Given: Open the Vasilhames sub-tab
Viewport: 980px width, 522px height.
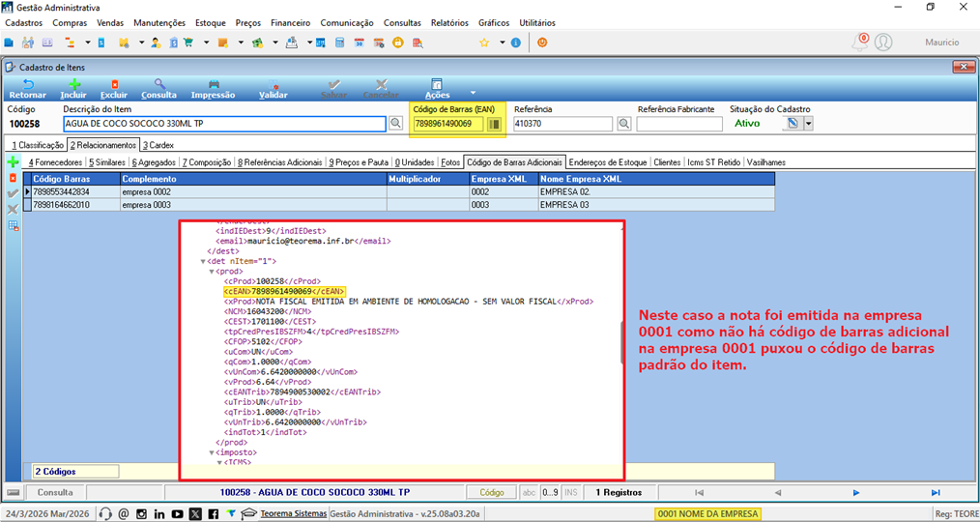Looking at the screenshot, I should (x=766, y=162).
